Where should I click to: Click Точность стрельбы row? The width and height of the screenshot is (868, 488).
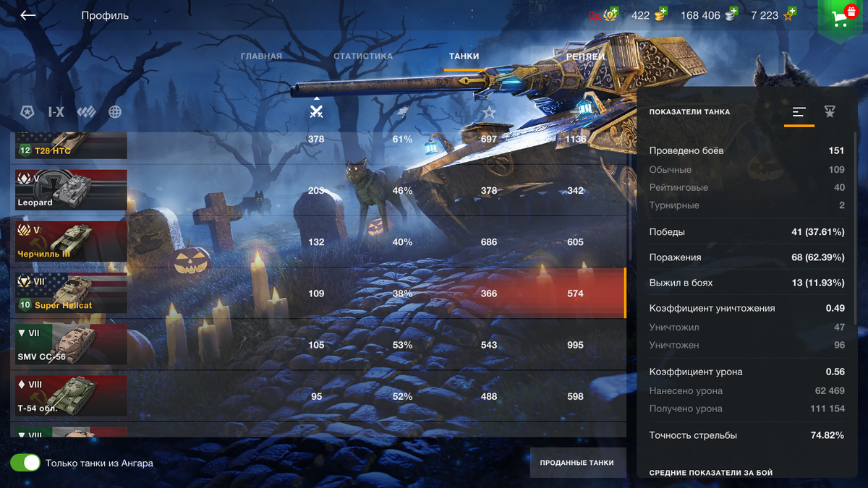pos(746,435)
